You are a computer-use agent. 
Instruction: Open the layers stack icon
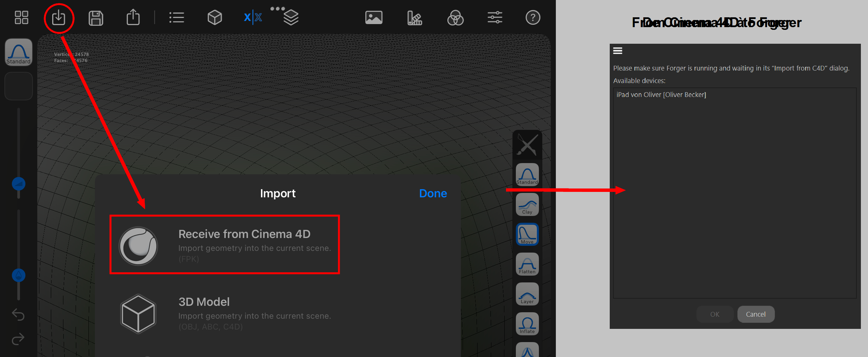pyautogui.click(x=291, y=18)
